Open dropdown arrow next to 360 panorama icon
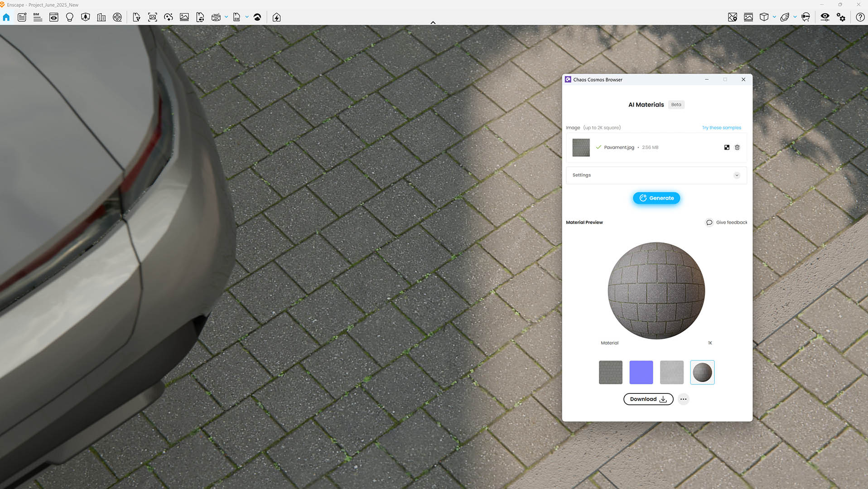The width and height of the screenshot is (868, 489). pos(226,17)
